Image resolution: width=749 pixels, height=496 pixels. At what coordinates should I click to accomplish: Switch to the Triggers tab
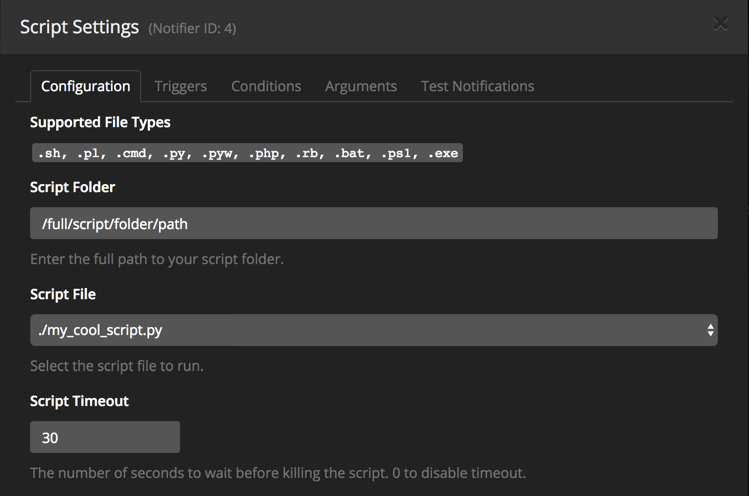[180, 86]
